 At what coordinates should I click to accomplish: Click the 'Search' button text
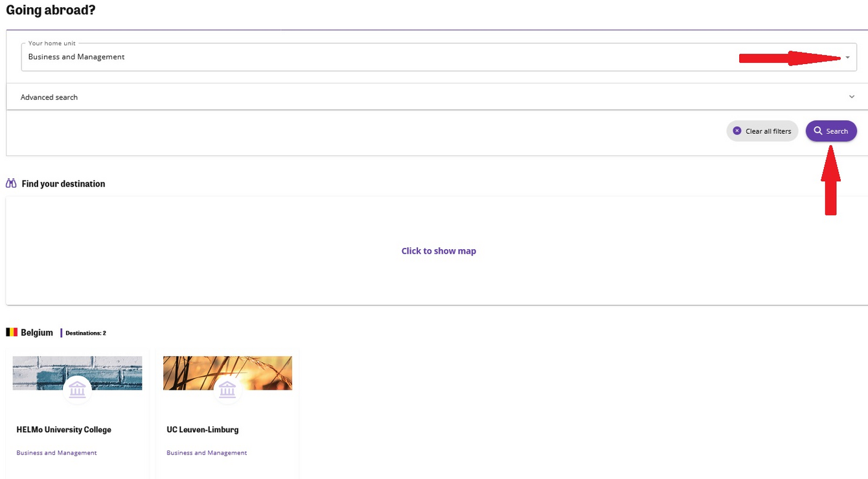[x=837, y=131]
